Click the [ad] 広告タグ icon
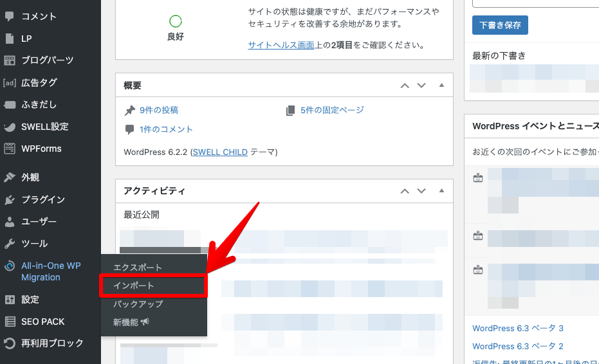Image resolution: width=599 pixels, height=364 pixels. pos(10,82)
